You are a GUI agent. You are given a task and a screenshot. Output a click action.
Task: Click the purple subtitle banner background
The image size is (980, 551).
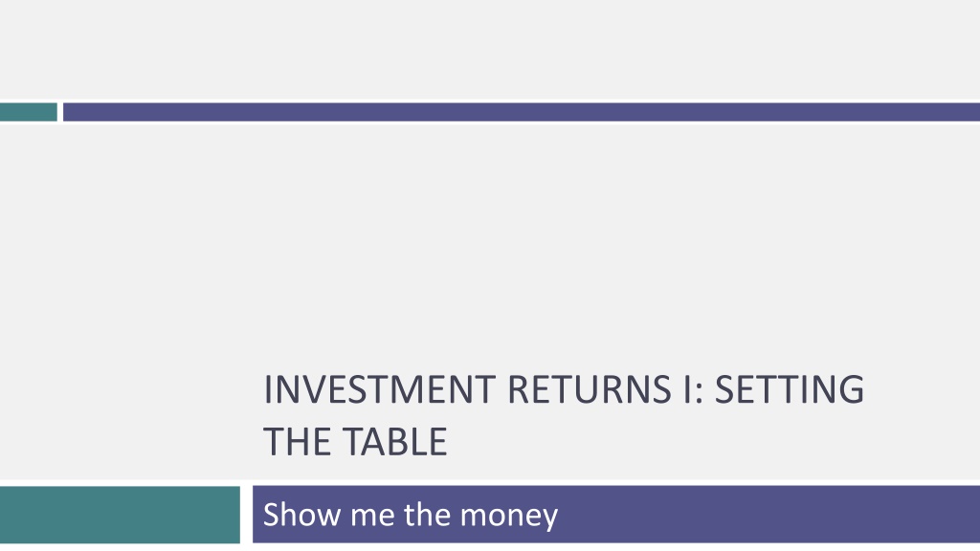(x=768, y=514)
